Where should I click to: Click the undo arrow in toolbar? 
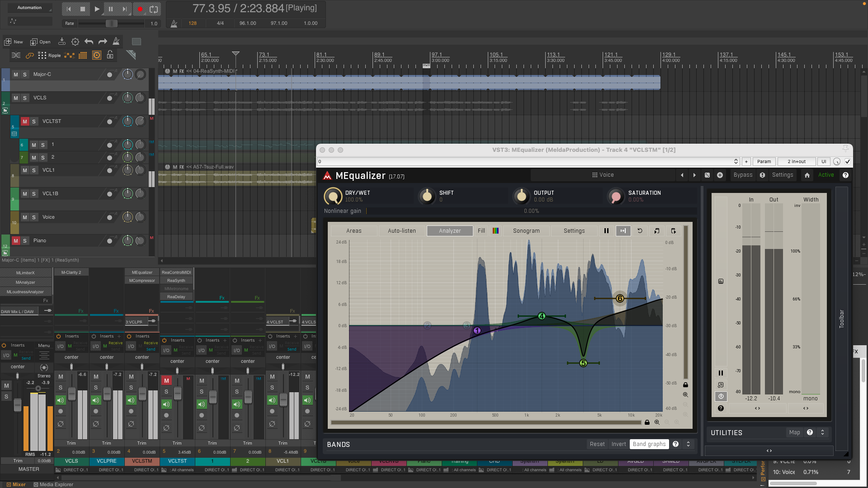[89, 42]
